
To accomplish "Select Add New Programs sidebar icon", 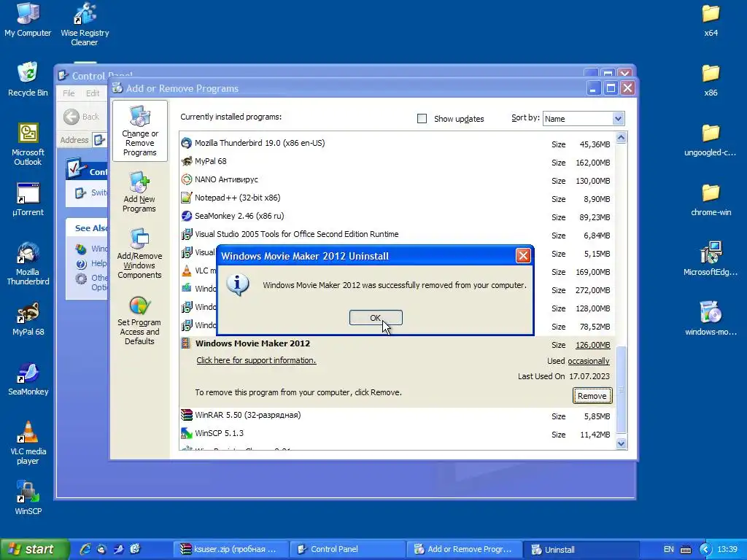I will [139, 192].
